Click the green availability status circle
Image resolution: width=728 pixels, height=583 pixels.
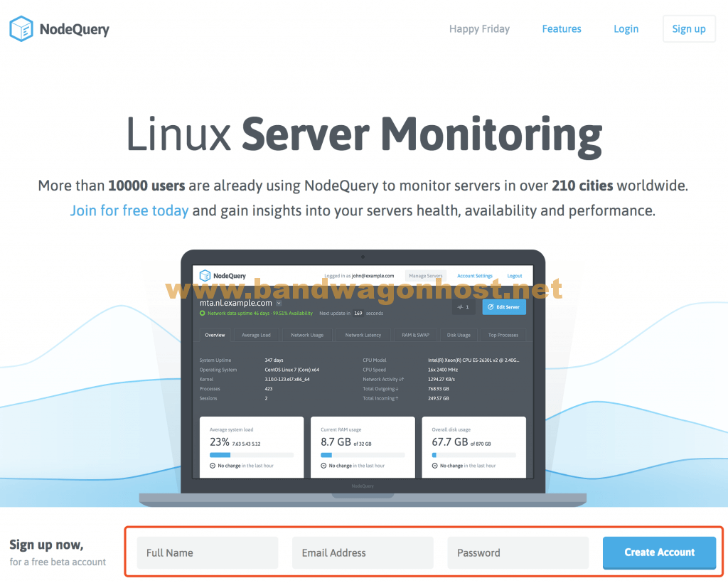point(203,314)
